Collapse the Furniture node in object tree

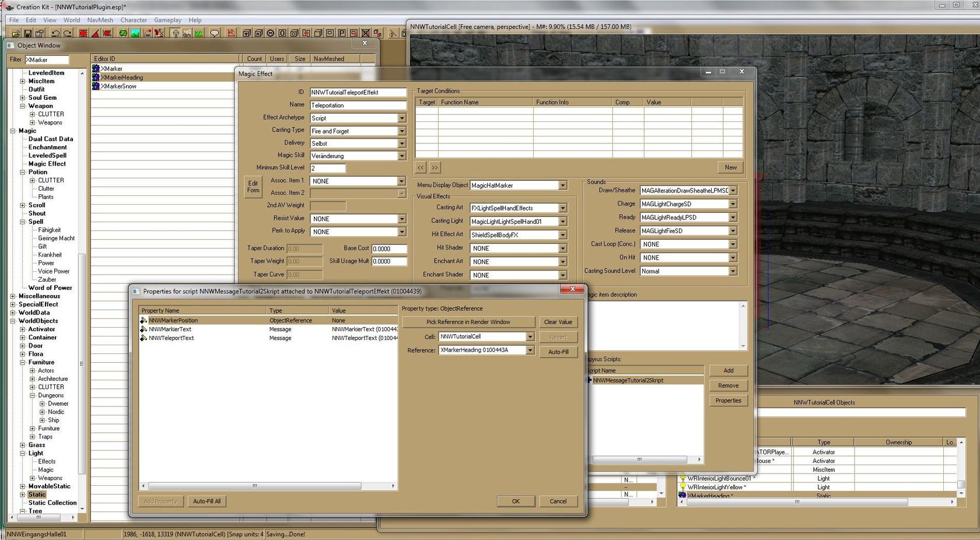pyautogui.click(x=23, y=363)
